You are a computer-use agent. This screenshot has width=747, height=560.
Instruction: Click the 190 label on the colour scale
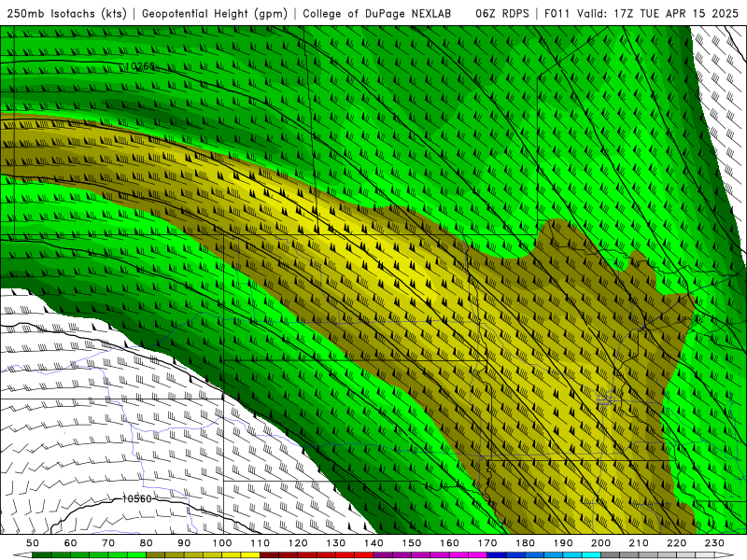pos(563,543)
